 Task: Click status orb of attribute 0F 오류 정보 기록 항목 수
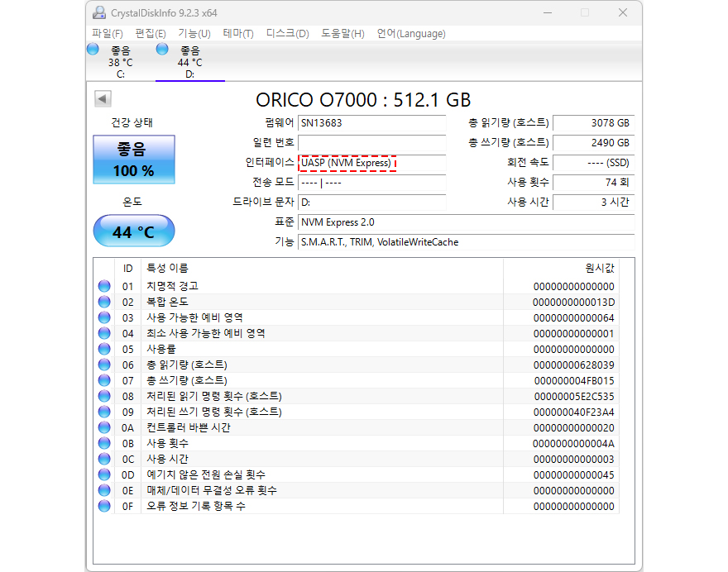[104, 506]
